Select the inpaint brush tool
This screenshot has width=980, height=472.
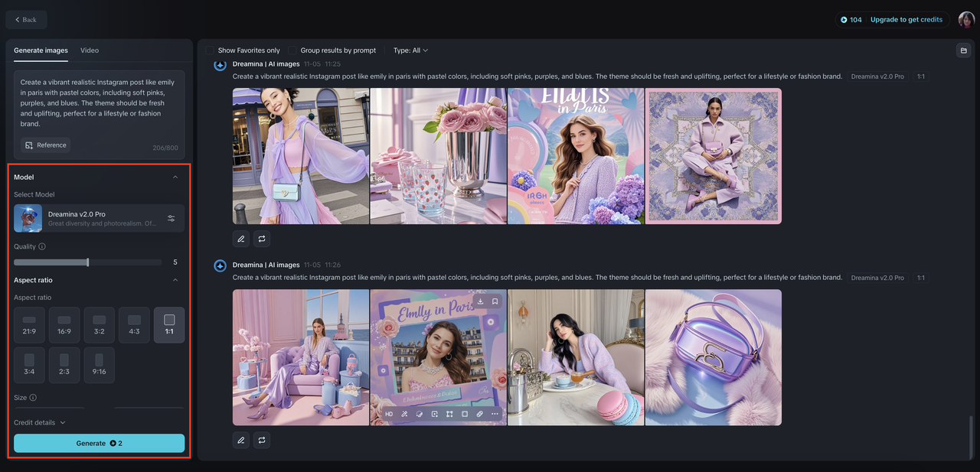(x=420, y=414)
